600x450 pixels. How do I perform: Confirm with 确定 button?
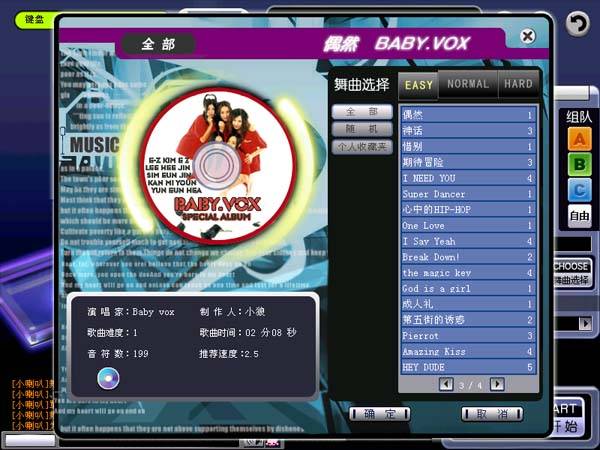[380, 414]
